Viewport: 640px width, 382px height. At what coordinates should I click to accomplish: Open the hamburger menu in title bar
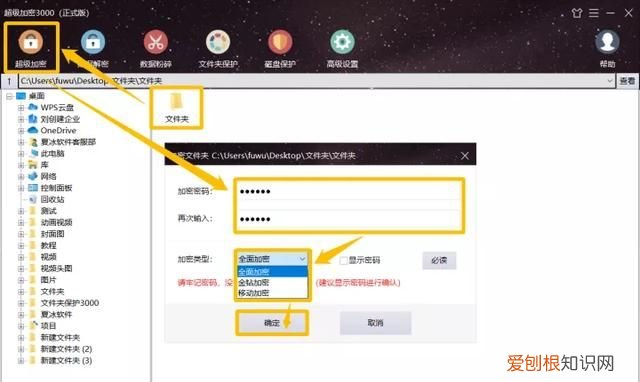[x=594, y=13]
